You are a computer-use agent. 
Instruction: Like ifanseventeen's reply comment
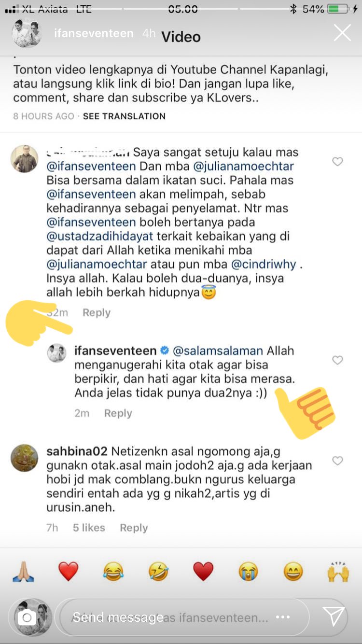pyautogui.click(x=337, y=360)
